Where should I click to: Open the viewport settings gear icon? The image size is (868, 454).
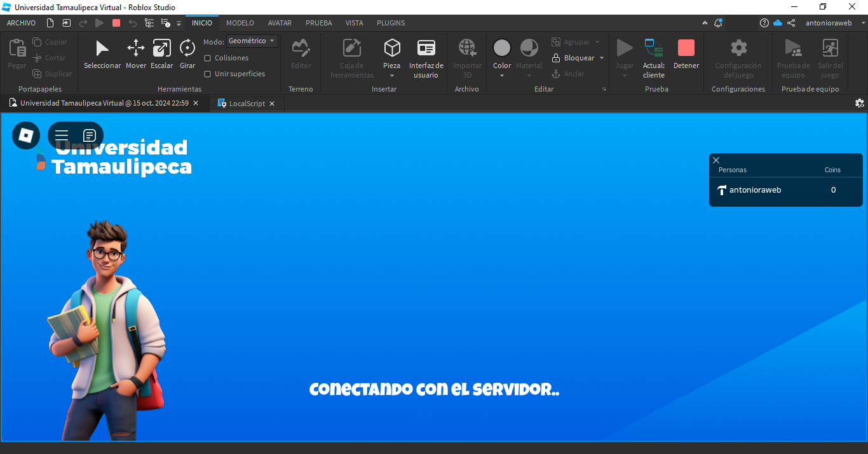(x=860, y=103)
